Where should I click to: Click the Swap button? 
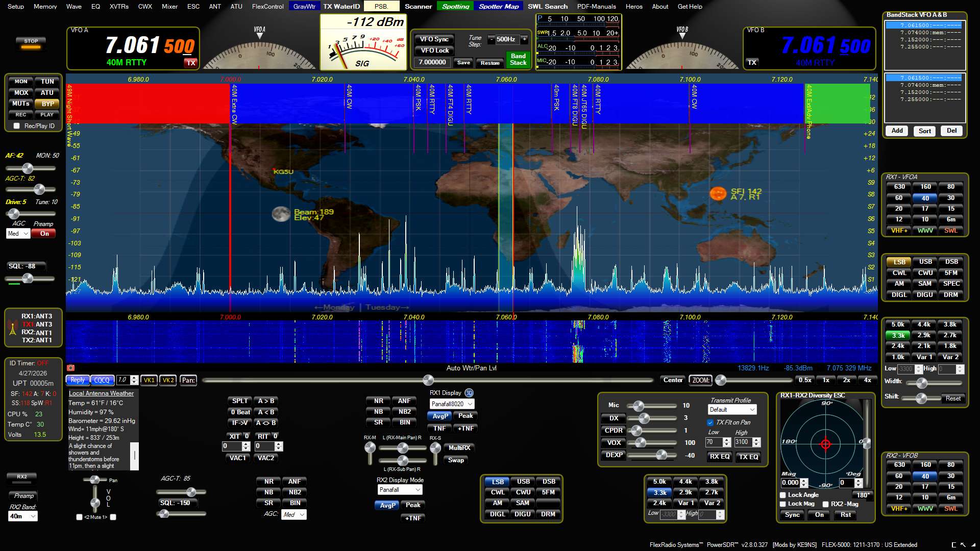[x=456, y=460]
